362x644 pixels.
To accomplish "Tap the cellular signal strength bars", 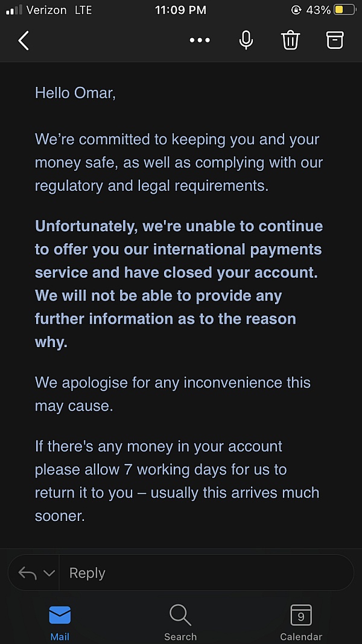I will click(x=14, y=10).
